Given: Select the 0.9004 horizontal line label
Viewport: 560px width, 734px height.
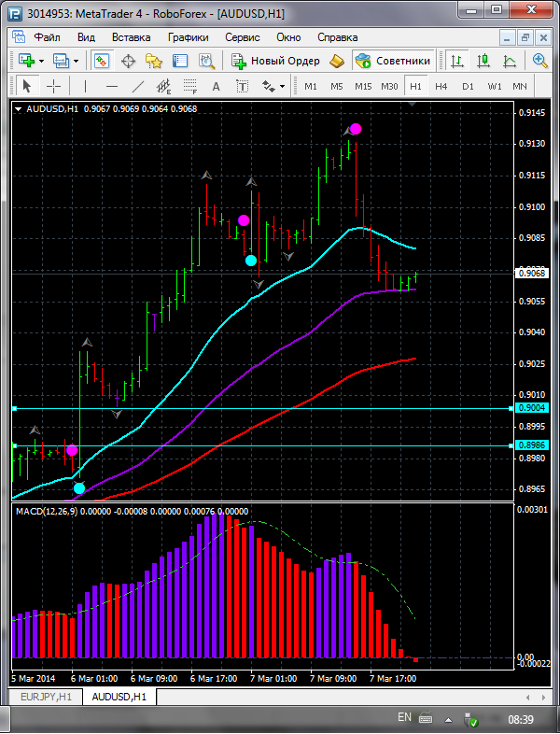Looking at the screenshot, I should point(532,408).
